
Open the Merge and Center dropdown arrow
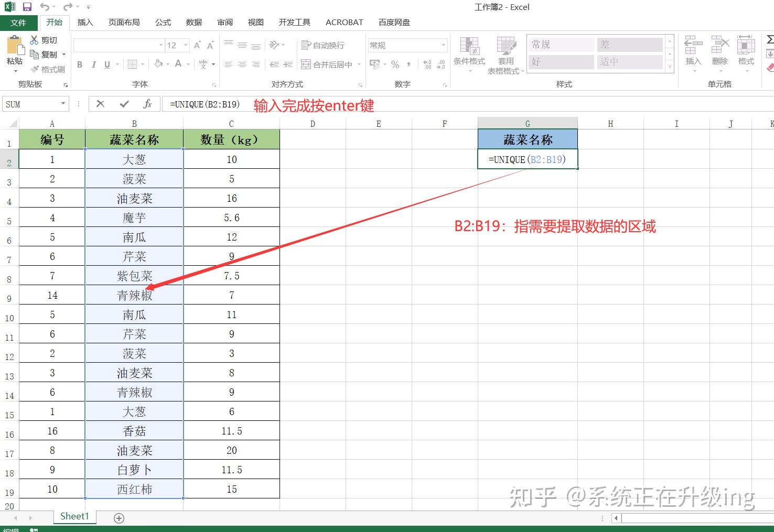tap(359, 64)
